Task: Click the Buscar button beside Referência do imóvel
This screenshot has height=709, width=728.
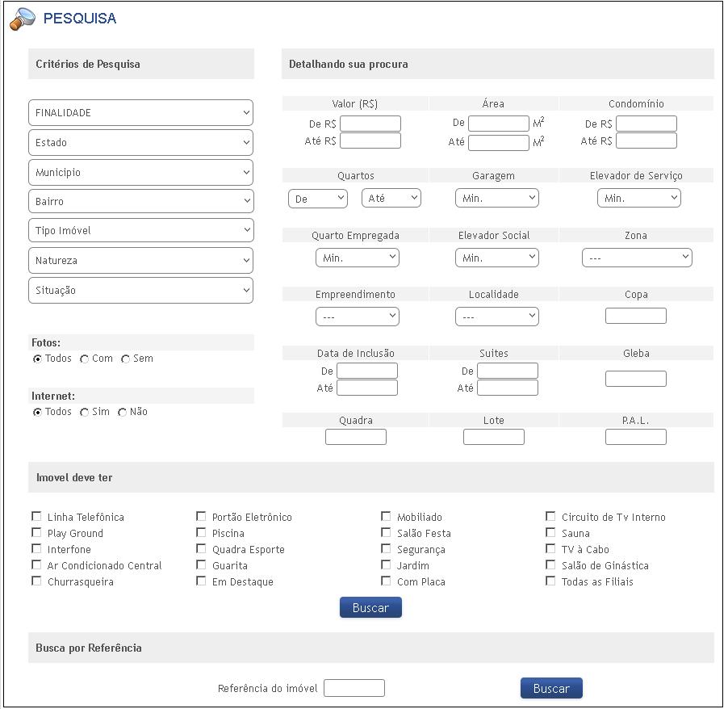Action: [551, 689]
